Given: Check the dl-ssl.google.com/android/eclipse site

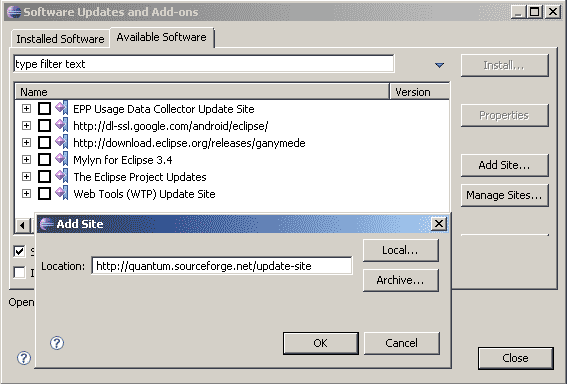Looking at the screenshot, I should click(x=44, y=125).
